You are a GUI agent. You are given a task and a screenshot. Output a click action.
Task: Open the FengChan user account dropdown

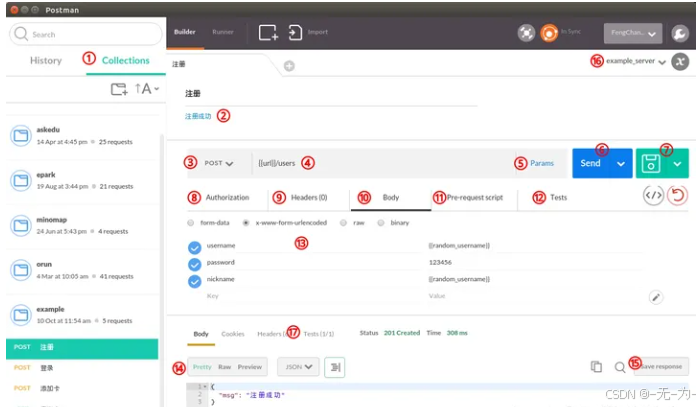(633, 33)
